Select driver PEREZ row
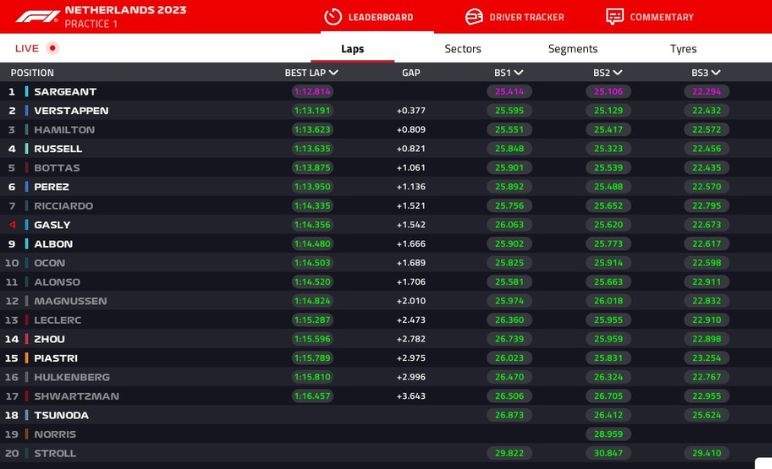Image resolution: width=772 pixels, height=469 pixels. pyautogui.click(x=386, y=187)
